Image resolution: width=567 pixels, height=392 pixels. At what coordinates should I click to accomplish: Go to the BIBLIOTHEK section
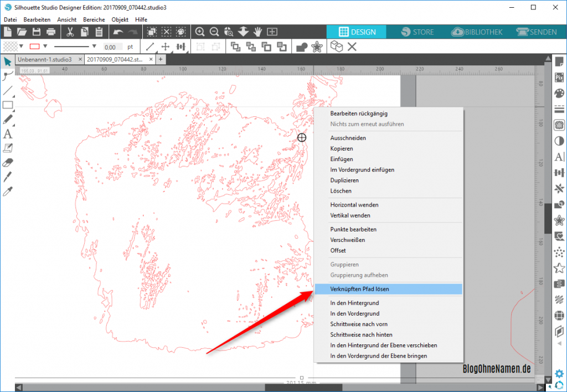[477, 32]
